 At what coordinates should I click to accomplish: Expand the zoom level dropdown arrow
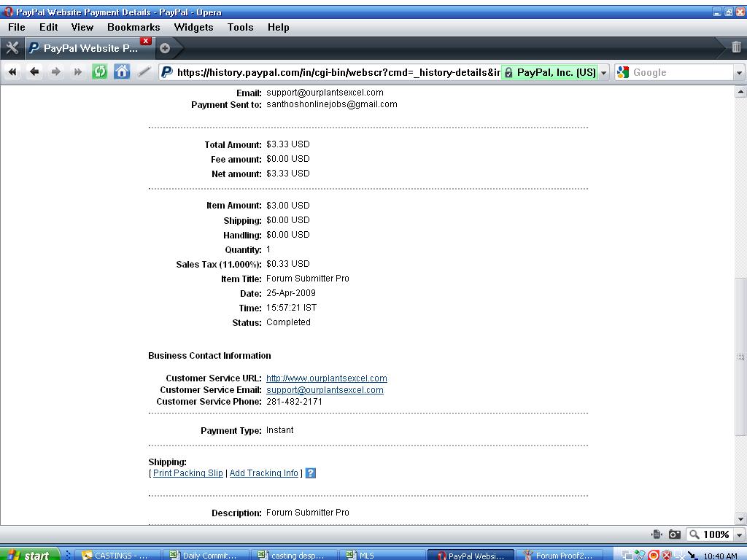[x=739, y=534]
